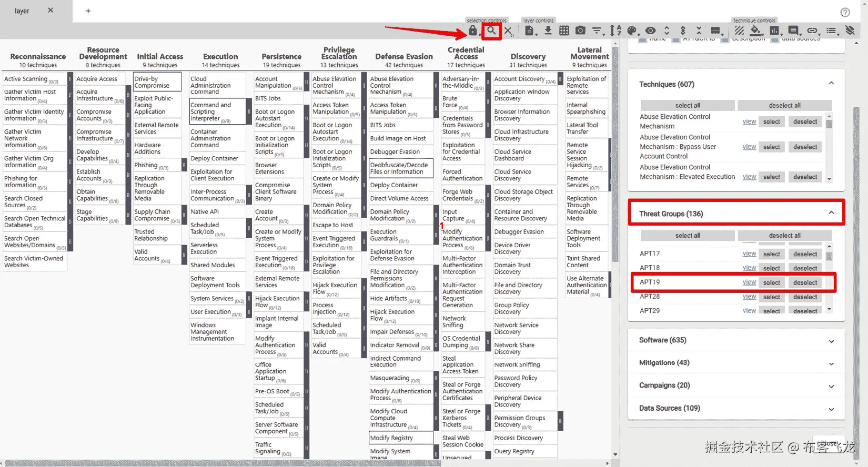Click select all under Techniques
The image size is (868, 467).
pyautogui.click(x=688, y=105)
